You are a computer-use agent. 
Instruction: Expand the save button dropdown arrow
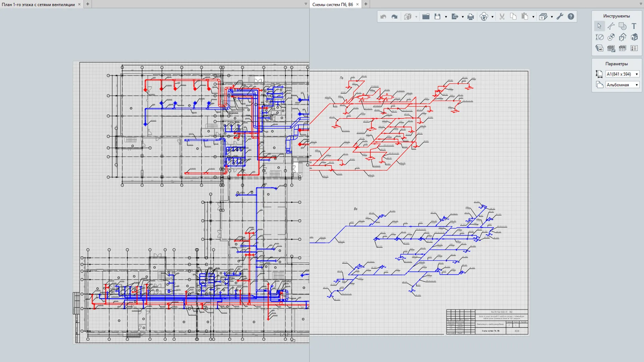(446, 17)
